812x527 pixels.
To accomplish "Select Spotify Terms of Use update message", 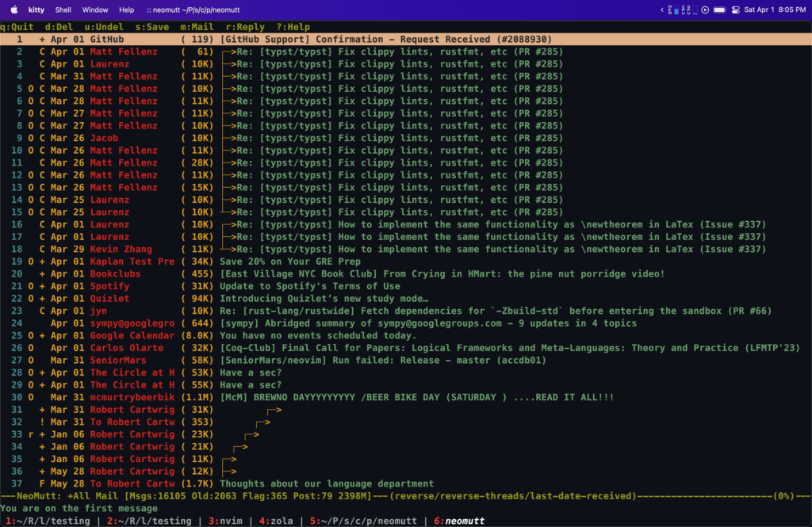I will pyautogui.click(x=406, y=286).
